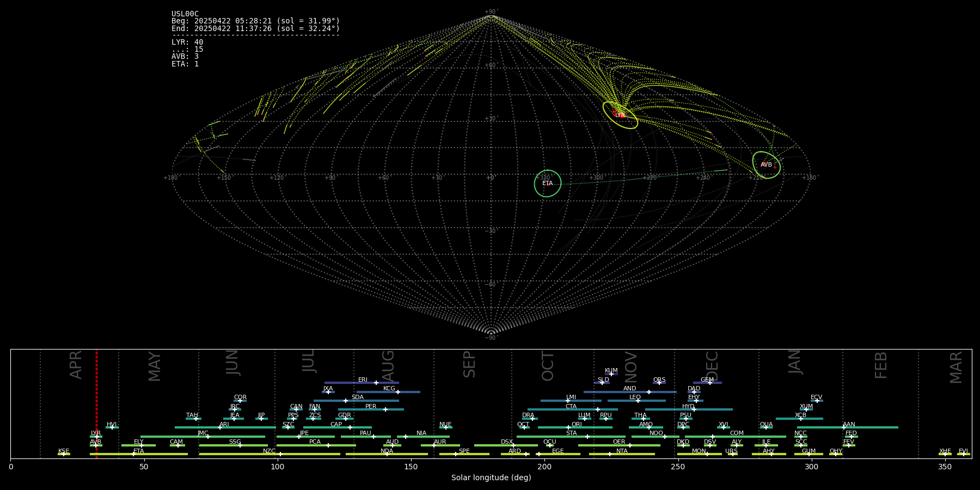The image size is (980, 490).
Task: Click the QUA shower label in the timeline
Action: pos(766,425)
